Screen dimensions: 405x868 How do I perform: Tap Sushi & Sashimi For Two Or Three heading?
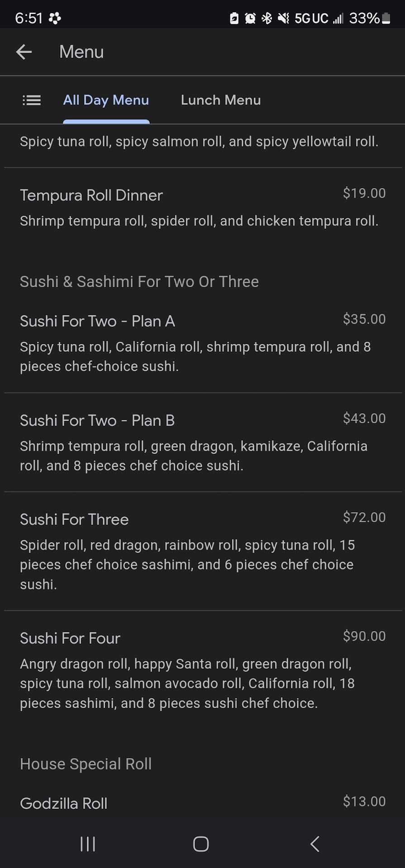coord(139,282)
